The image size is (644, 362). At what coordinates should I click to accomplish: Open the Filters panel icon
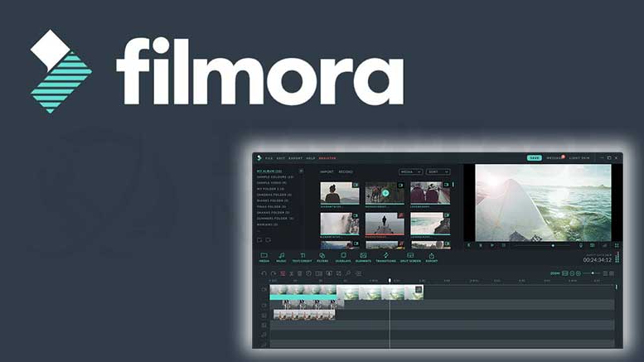[x=322, y=257]
